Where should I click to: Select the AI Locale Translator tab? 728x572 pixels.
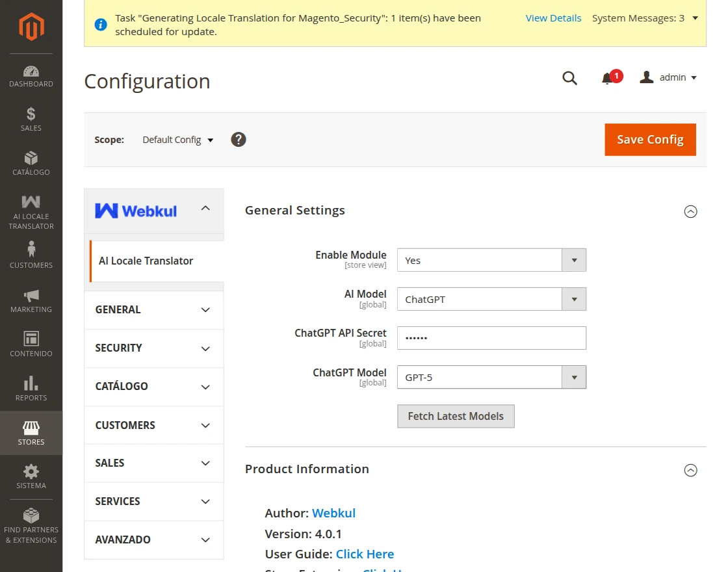click(x=146, y=261)
